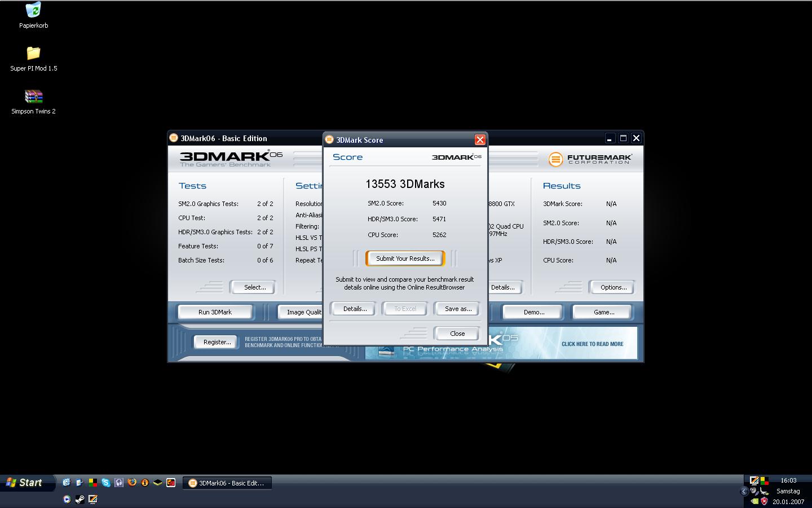Click the network connection tray icon
This screenshot has width=812, height=508.
(764, 491)
